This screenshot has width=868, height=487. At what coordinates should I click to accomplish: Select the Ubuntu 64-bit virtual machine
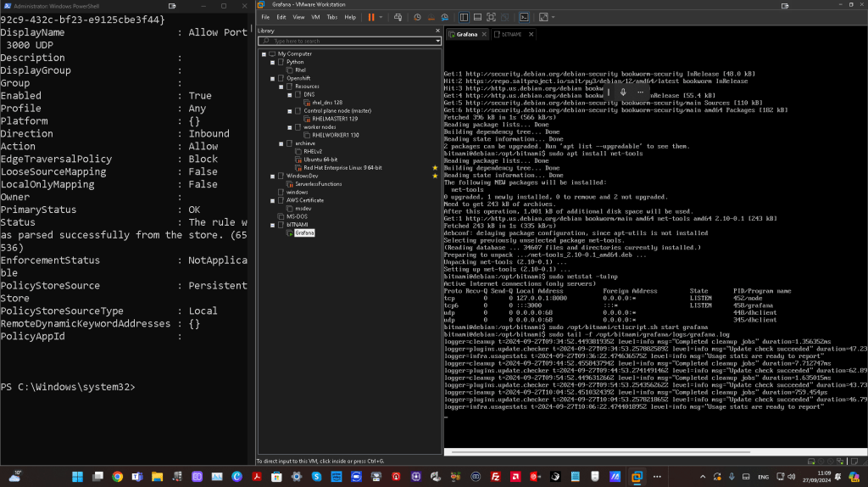tap(320, 160)
